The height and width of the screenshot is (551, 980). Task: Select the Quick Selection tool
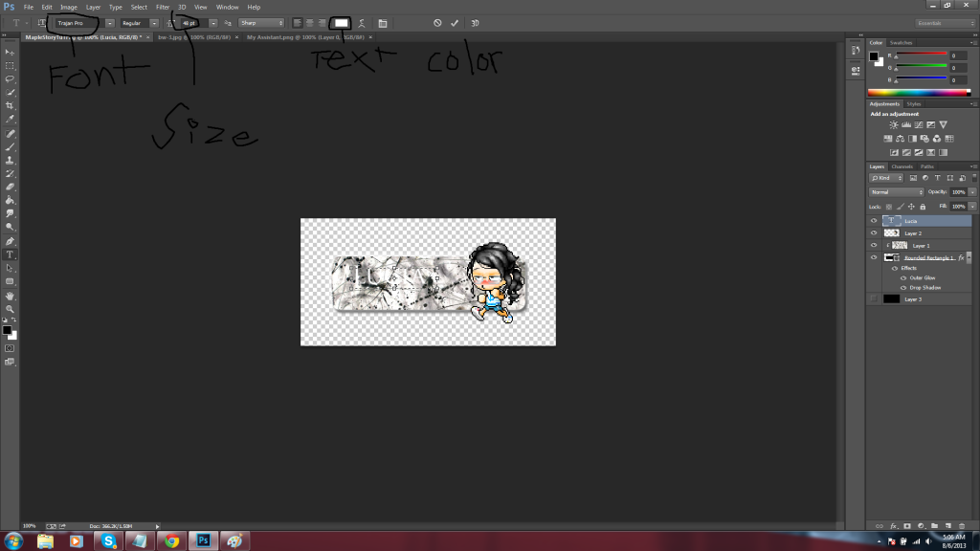click(10, 93)
